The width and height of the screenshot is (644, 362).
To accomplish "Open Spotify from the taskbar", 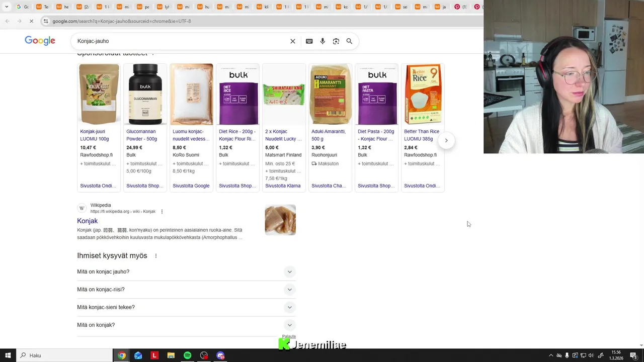I will click(187, 355).
